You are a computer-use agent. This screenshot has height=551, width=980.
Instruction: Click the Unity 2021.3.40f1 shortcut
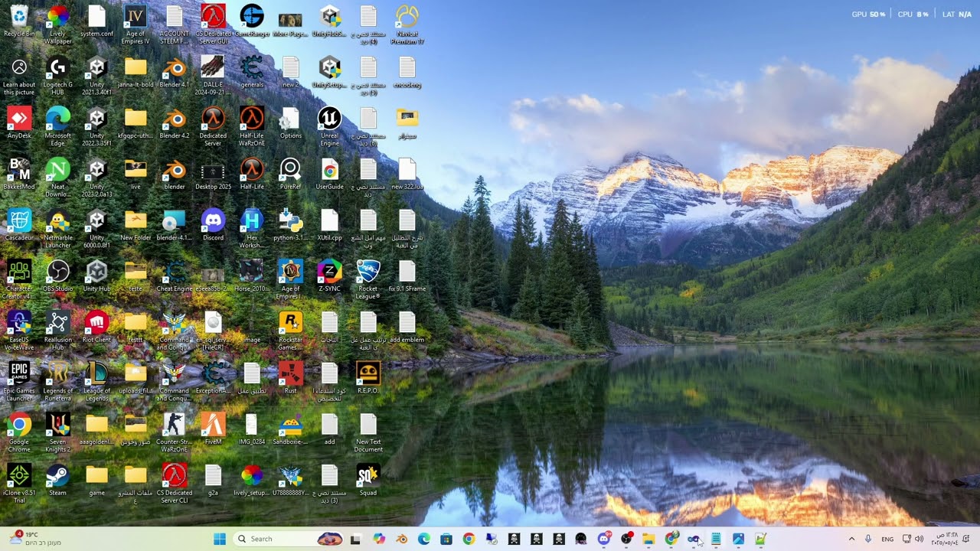point(96,77)
